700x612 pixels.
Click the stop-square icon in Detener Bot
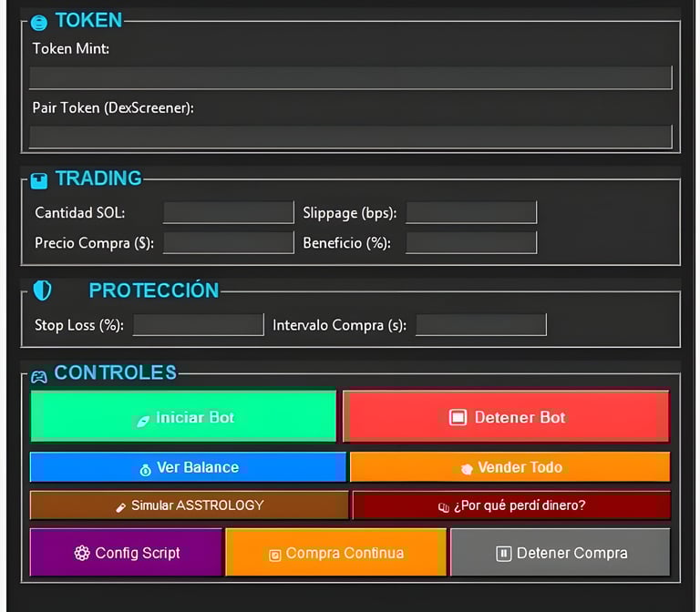tap(458, 417)
